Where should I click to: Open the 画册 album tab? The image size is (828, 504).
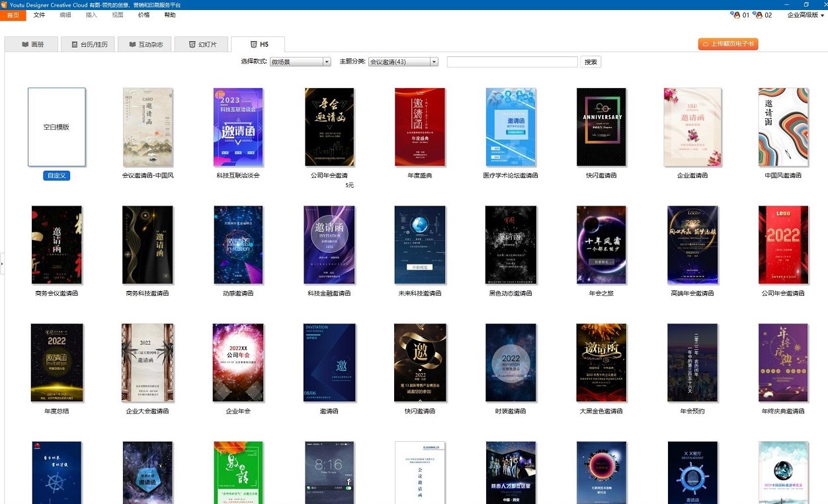[32, 44]
